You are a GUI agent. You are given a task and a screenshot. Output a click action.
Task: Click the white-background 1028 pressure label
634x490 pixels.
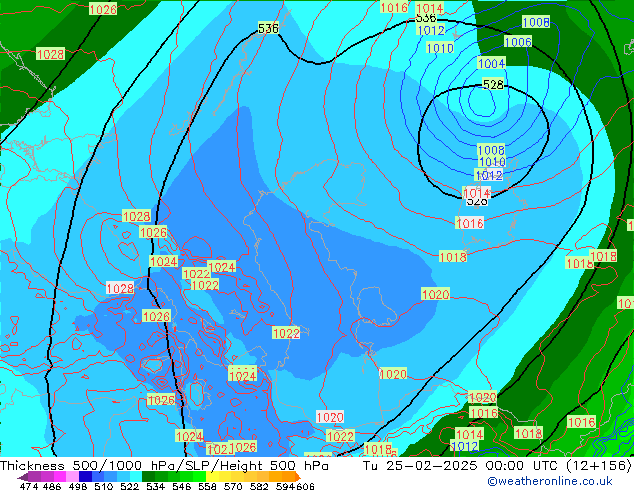(x=120, y=288)
